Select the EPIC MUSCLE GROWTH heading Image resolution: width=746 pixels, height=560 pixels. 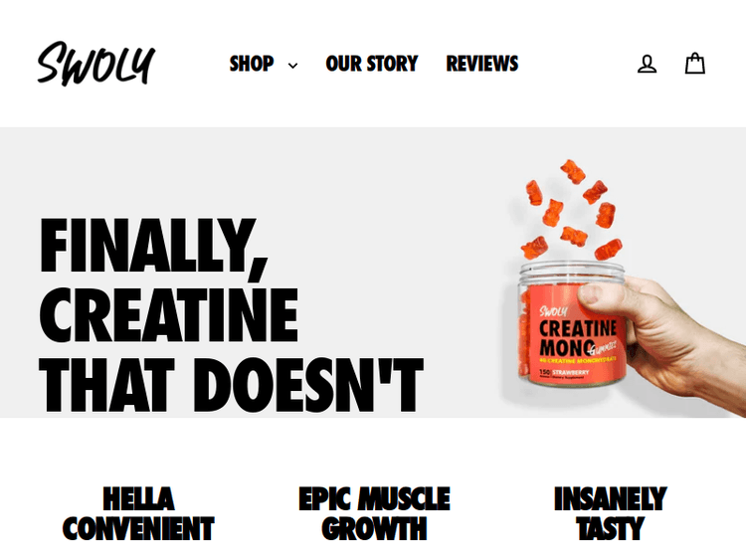374,514
